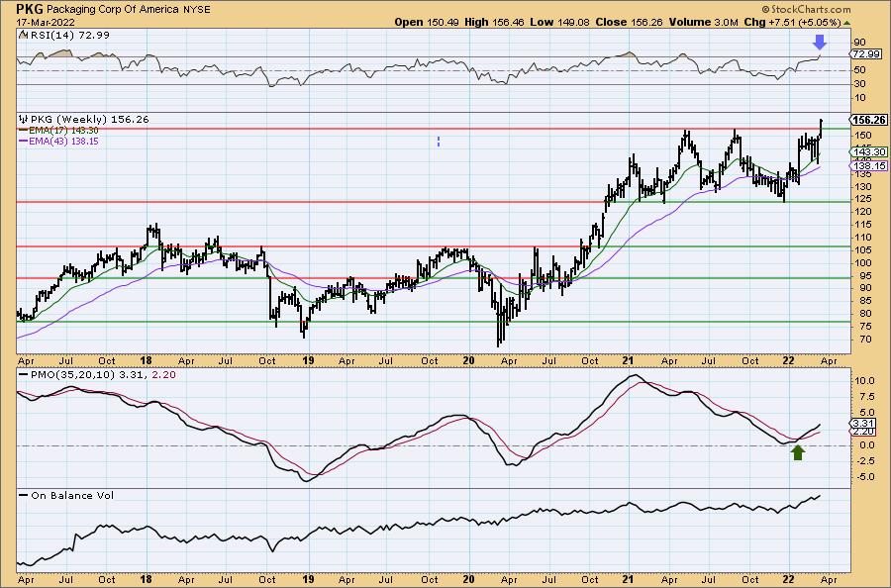Click the 125 level on the price axis
Image resolution: width=891 pixels, height=588 pixels.
point(861,199)
